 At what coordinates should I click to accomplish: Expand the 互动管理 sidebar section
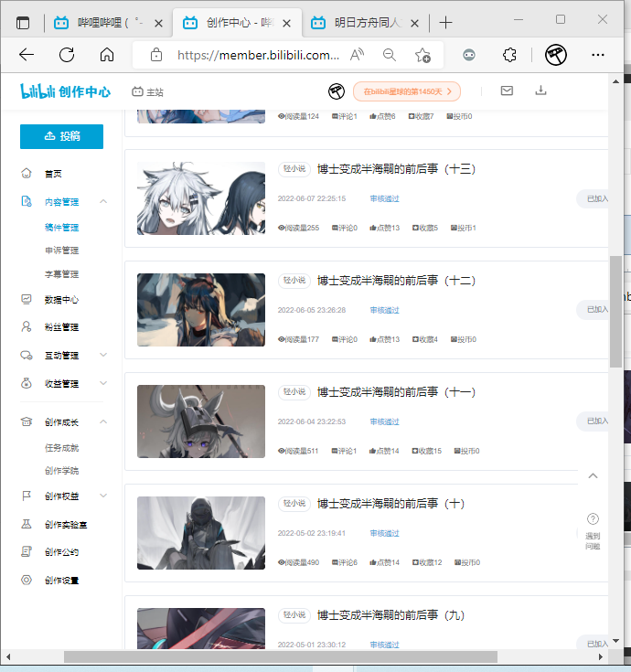(103, 355)
